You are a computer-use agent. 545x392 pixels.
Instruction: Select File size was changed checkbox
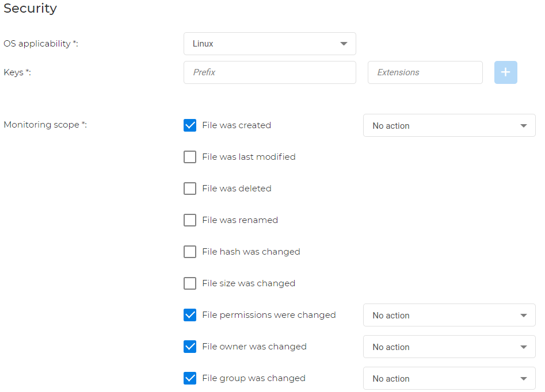click(x=190, y=283)
